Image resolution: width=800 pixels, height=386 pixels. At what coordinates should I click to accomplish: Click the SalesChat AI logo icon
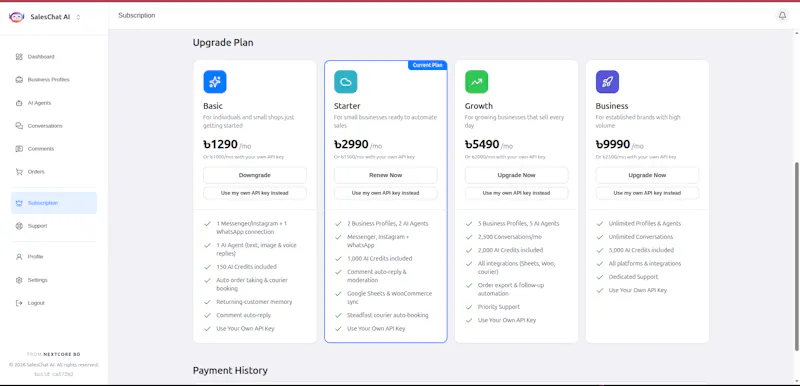click(16, 17)
